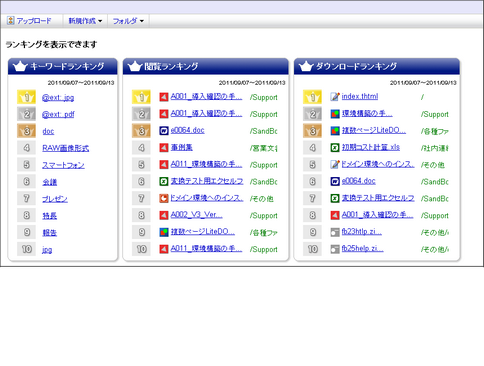Viewport: 484px width, 366px height.
Task: Click edit icon at rank 5 in ダウンロードランキング
Action: click(x=335, y=164)
